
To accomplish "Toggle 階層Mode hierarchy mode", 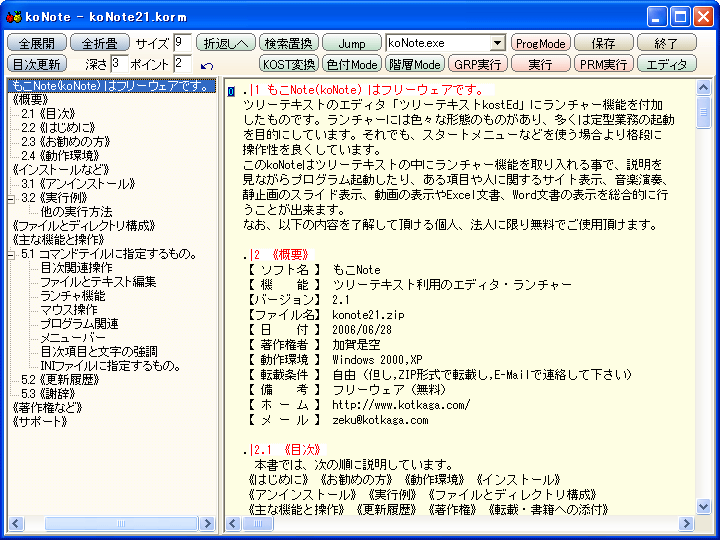I will (415, 64).
